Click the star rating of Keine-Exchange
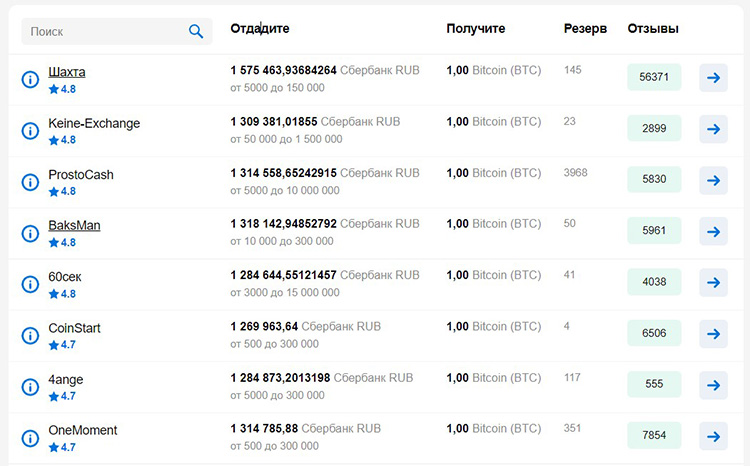The image size is (750, 466). click(x=62, y=140)
